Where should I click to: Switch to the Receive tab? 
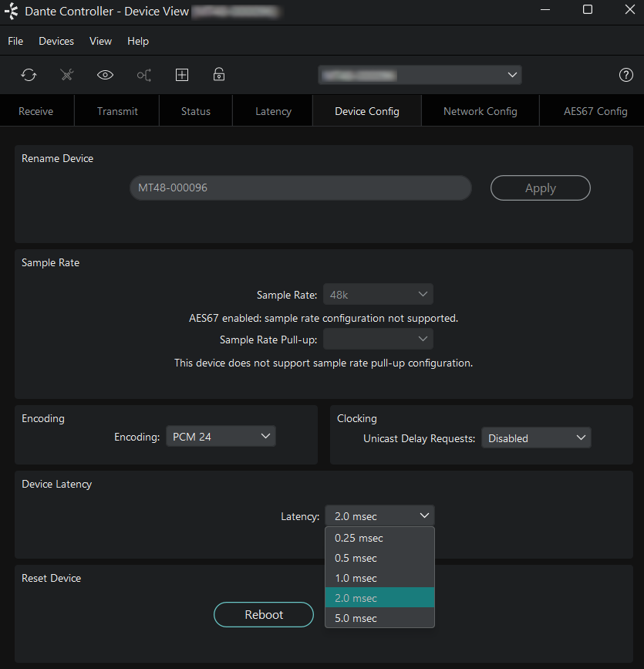[35, 111]
